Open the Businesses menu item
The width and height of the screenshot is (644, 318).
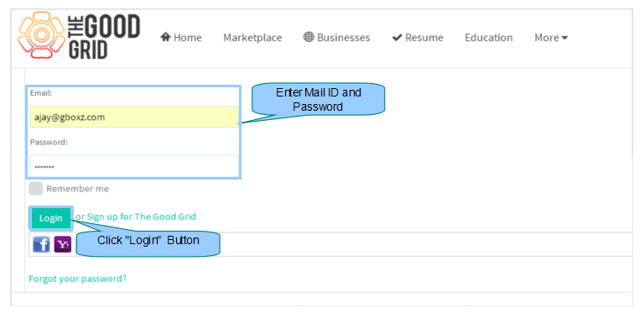click(x=337, y=38)
